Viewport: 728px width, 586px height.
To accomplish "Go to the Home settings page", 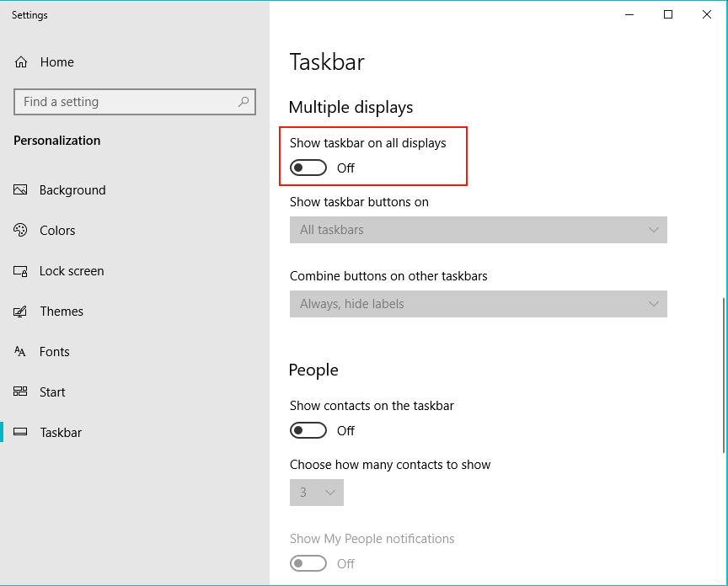I will (56, 61).
